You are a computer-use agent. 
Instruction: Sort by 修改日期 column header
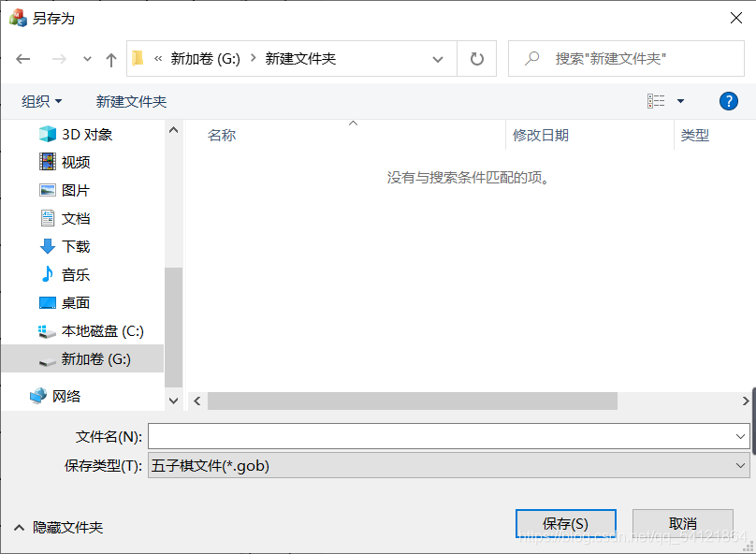pyautogui.click(x=541, y=135)
